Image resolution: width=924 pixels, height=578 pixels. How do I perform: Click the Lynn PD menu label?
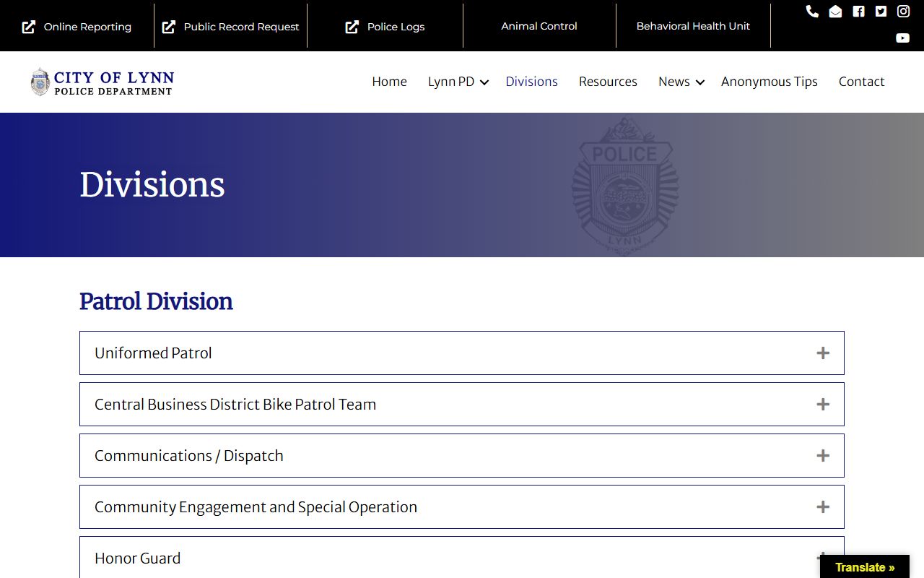tap(451, 82)
